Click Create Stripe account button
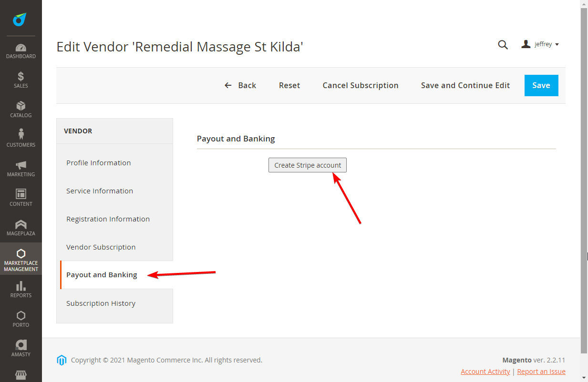 [308, 165]
